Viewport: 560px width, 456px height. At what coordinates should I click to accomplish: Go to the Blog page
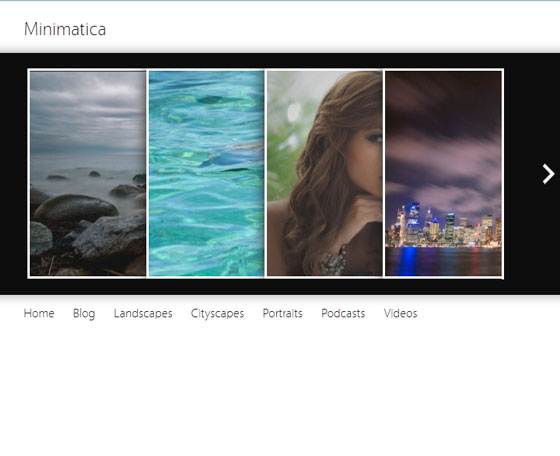click(84, 314)
